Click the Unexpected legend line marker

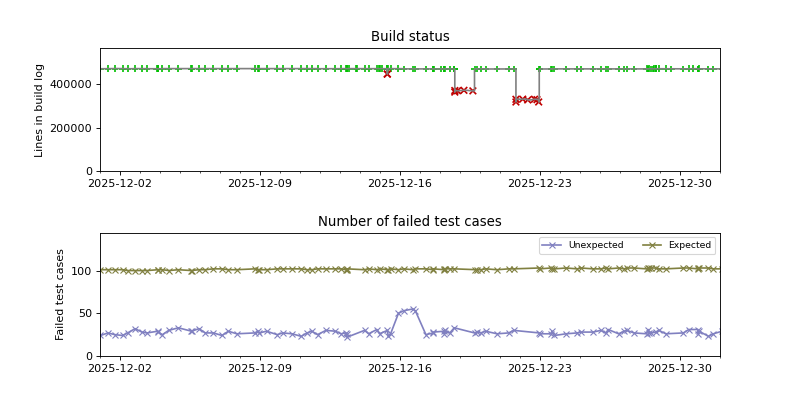[x=553, y=245]
